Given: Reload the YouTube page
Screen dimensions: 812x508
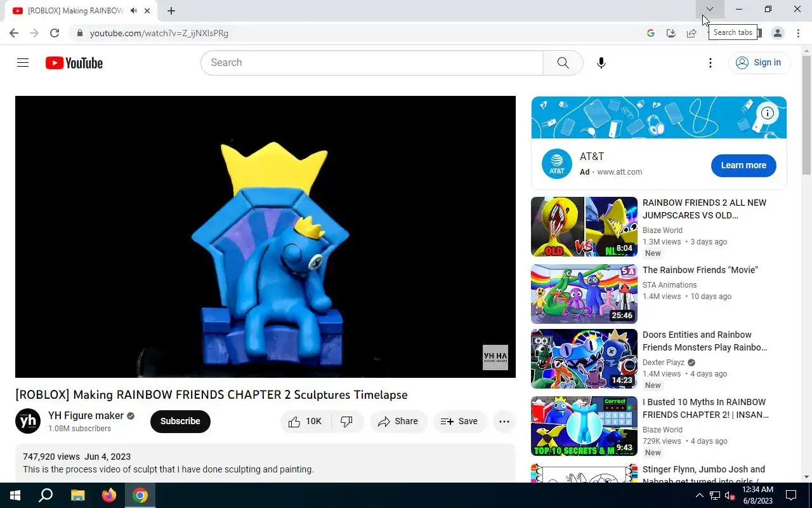Looking at the screenshot, I should pos(55,33).
